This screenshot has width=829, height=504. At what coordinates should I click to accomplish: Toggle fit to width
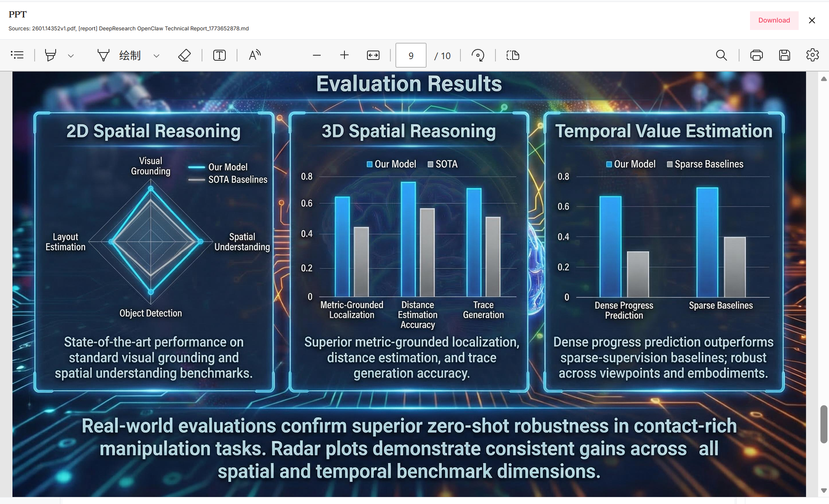tap(373, 55)
